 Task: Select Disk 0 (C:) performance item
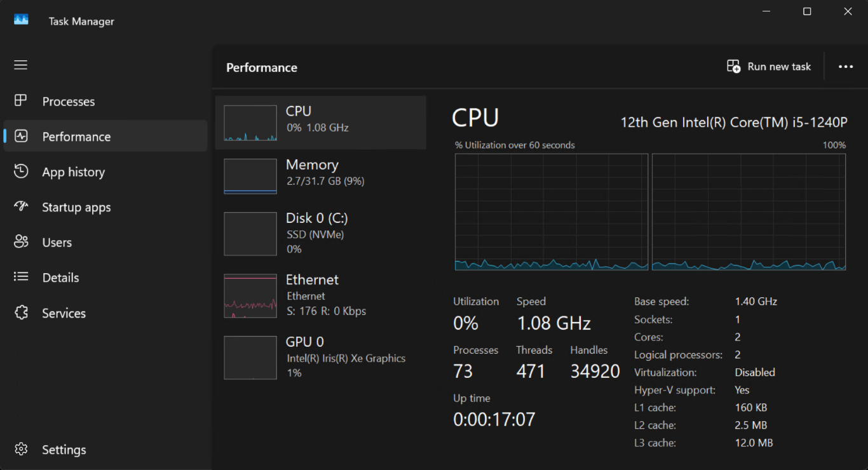pyautogui.click(x=320, y=233)
